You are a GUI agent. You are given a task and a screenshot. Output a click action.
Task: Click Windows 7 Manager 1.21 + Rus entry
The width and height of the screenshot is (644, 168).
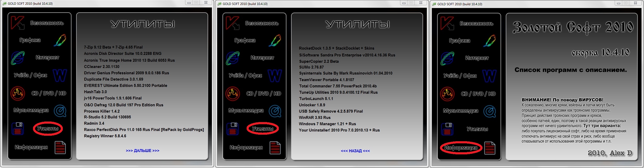[327, 124]
